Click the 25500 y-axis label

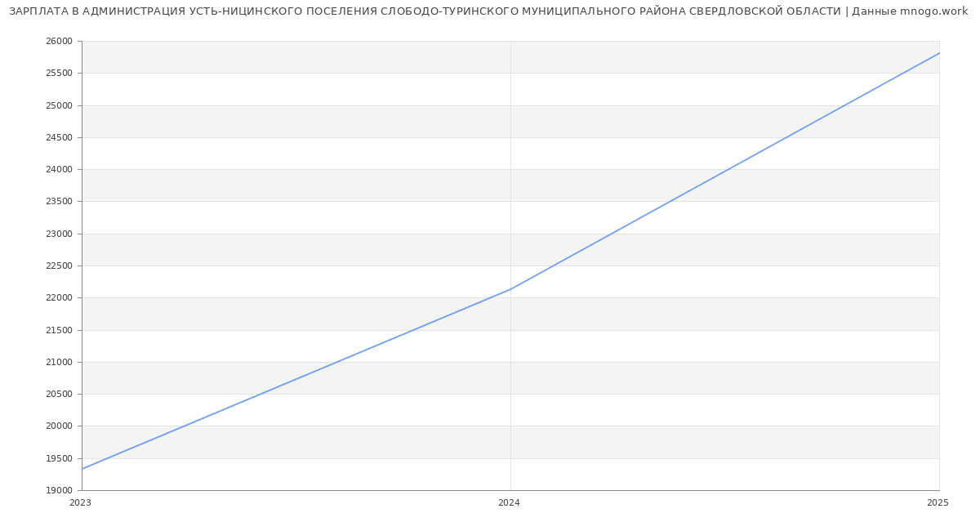point(59,74)
